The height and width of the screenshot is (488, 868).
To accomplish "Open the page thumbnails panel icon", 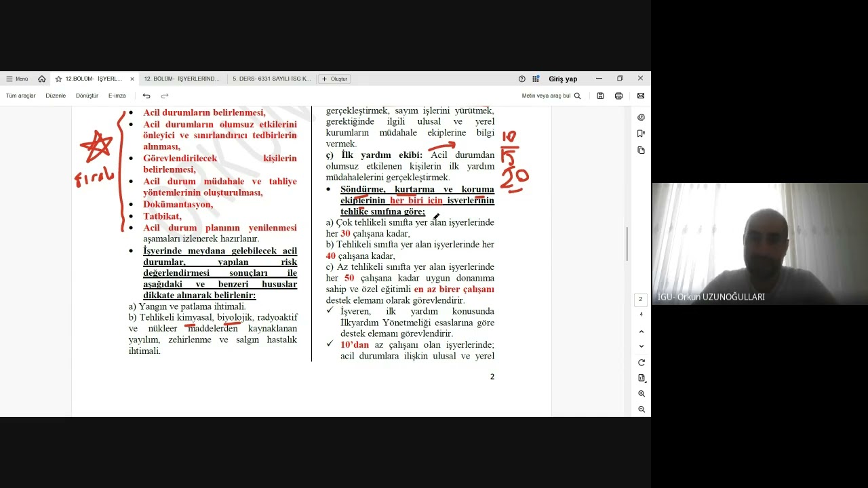I will click(x=641, y=150).
